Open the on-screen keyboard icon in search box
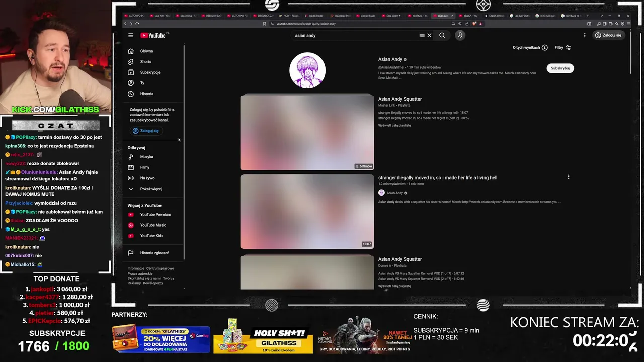This screenshot has width=644, height=362. (x=422, y=35)
